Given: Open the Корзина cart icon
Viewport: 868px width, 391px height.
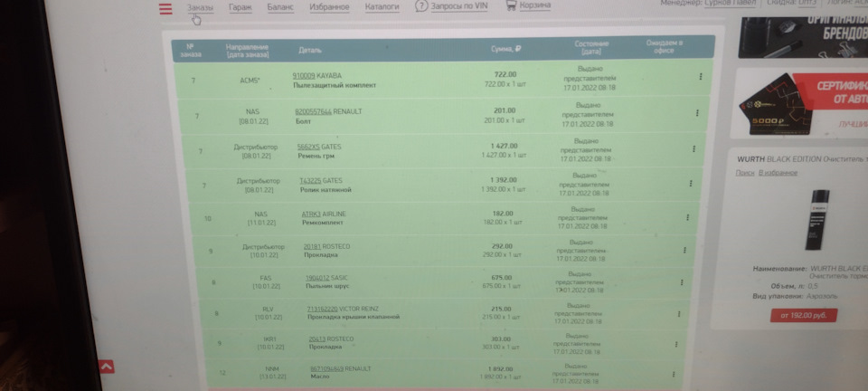Looking at the screenshot, I should point(510,5).
